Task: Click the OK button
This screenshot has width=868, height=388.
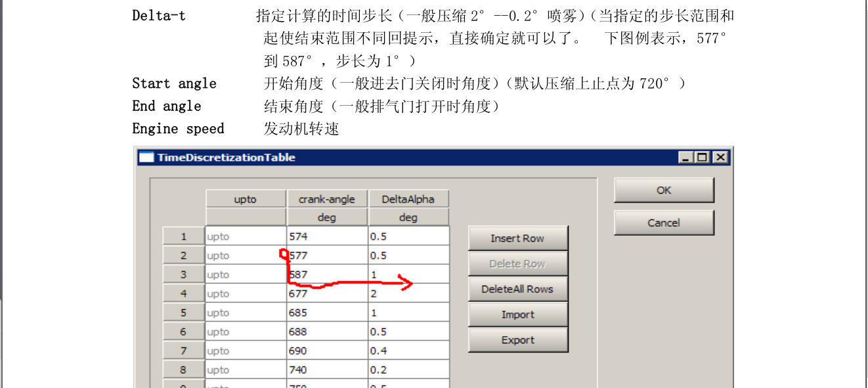Action: pyautogui.click(x=663, y=190)
